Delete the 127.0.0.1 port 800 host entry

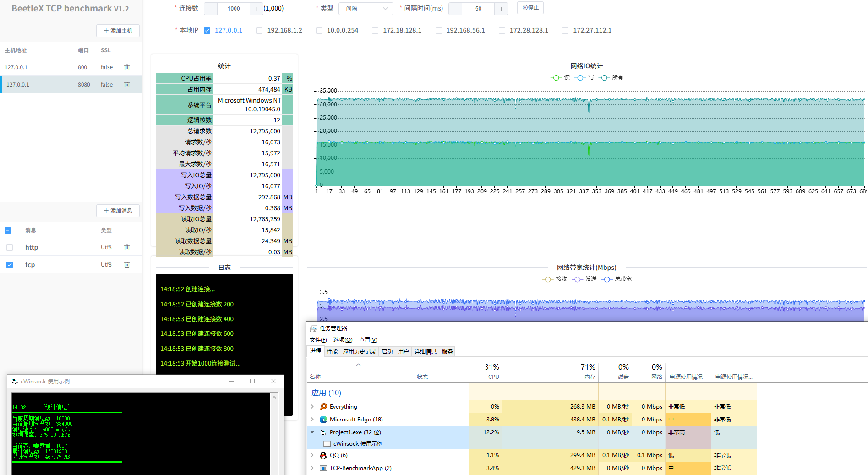pos(127,67)
